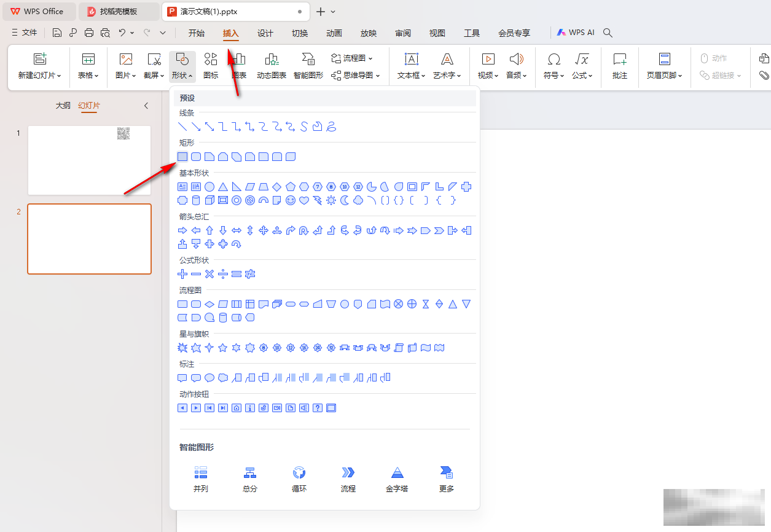Select the right arrow in 箭头总汇
Screen dimensions: 771x532
point(182,230)
